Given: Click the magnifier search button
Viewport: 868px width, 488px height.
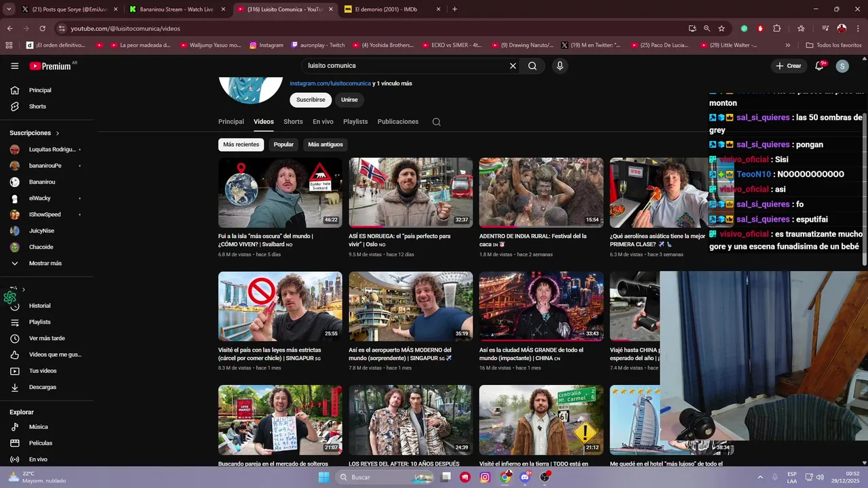Looking at the screenshot, I should [532, 66].
